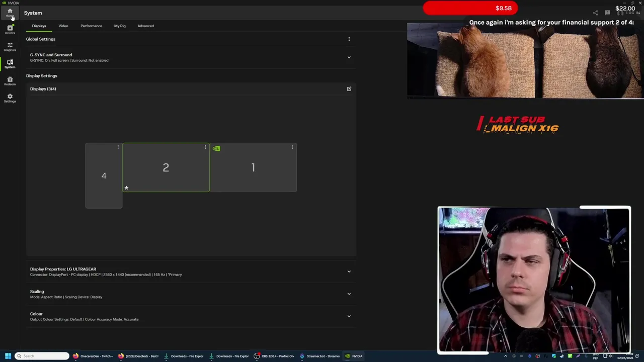644x362 pixels.
Task: Open the My Rig tab
Action: point(120,26)
